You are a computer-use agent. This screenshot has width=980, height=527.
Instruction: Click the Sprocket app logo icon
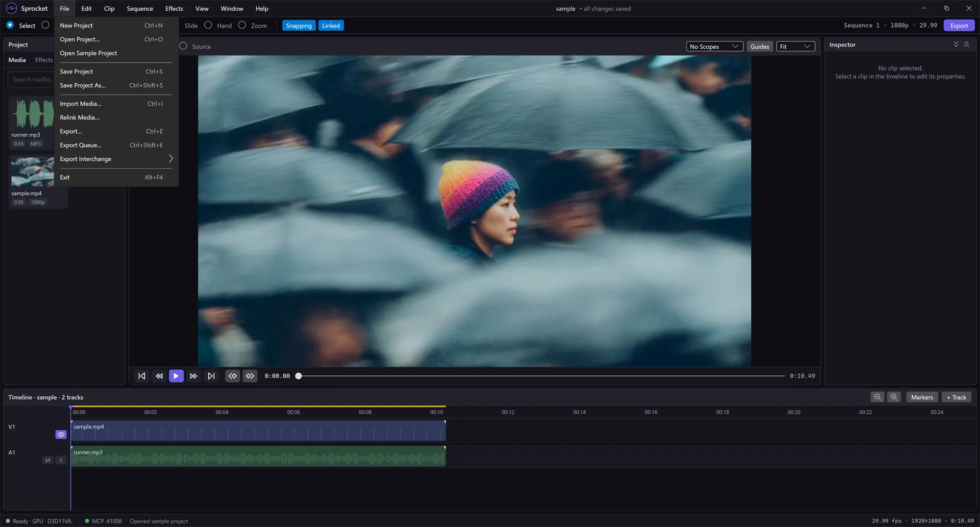point(11,8)
